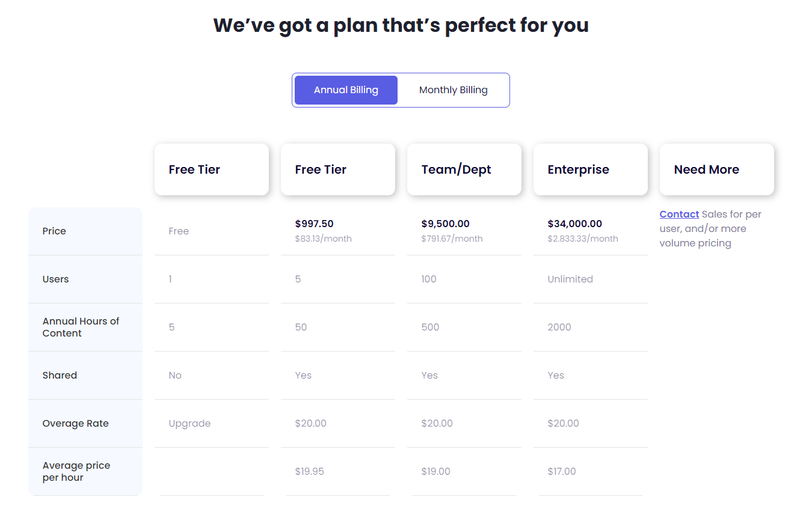
Task: Click the $17.00 average price cell
Action: point(561,471)
